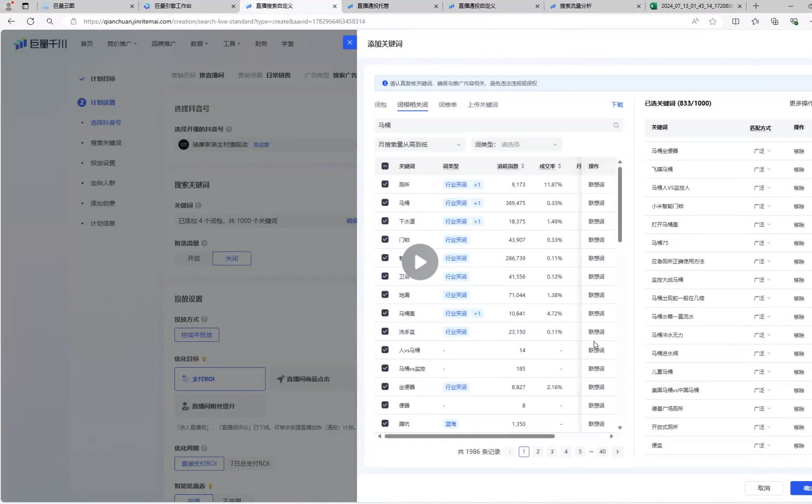This screenshot has height=504, width=812.
Task: Sort by 消耗指数 column arrows
Action: pos(522,167)
